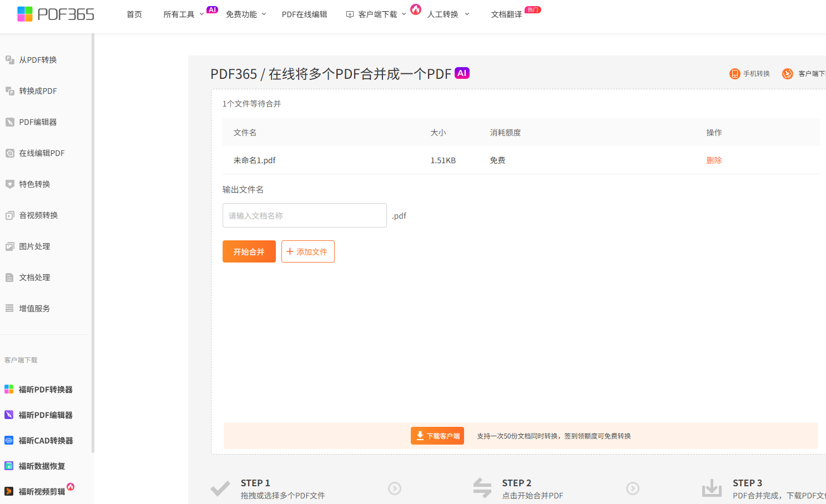This screenshot has width=826, height=504.
Task: Click the 福昕PDF编辑器 purple icon
Action: point(9,415)
